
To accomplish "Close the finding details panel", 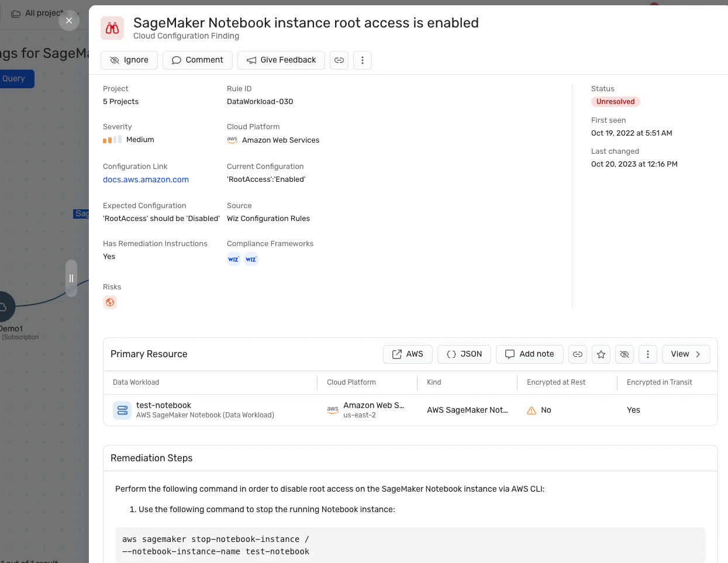I will [x=69, y=20].
